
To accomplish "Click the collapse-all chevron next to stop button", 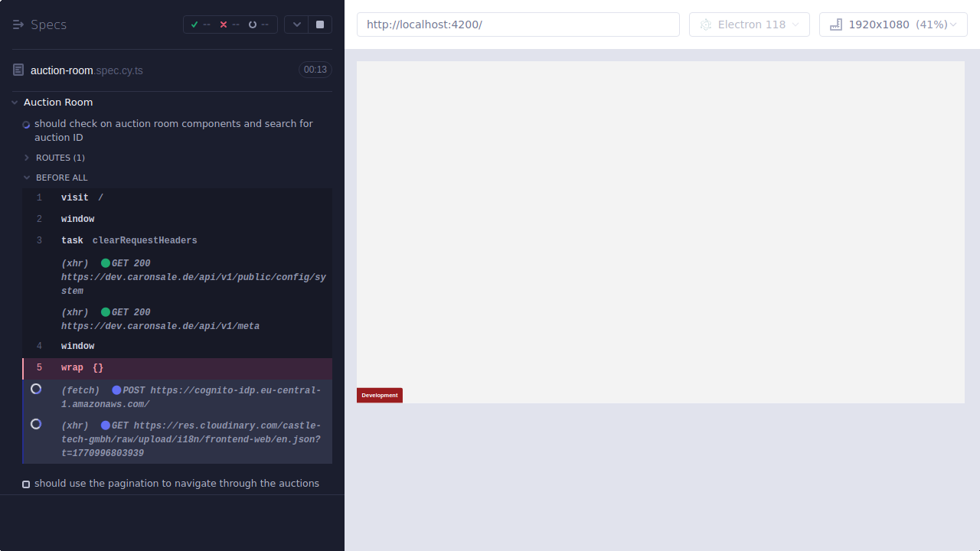I will click(x=296, y=24).
